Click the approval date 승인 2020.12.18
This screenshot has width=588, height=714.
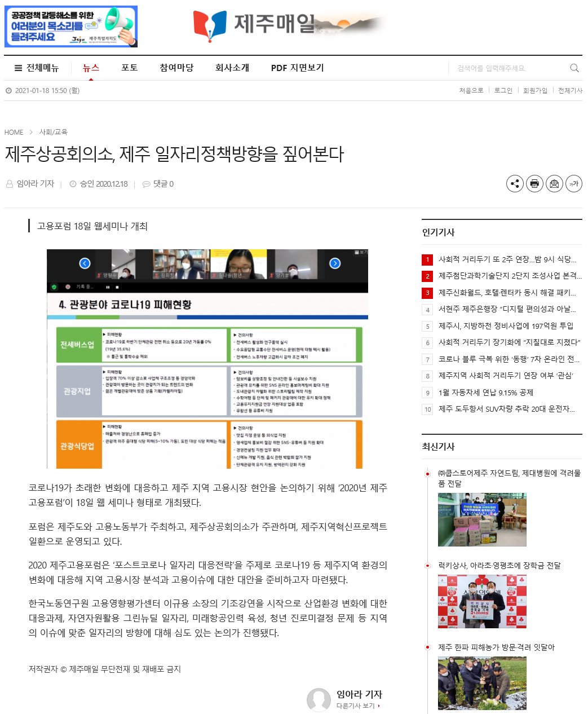[x=104, y=184]
